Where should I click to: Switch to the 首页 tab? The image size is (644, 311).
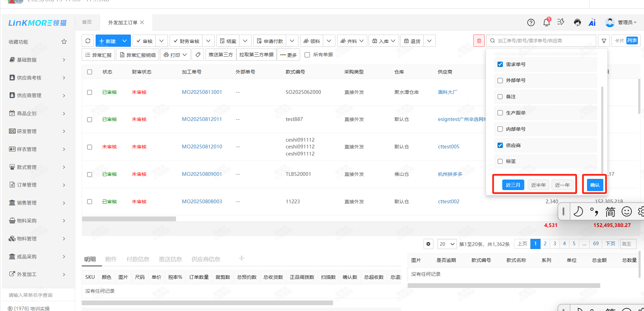(x=87, y=22)
